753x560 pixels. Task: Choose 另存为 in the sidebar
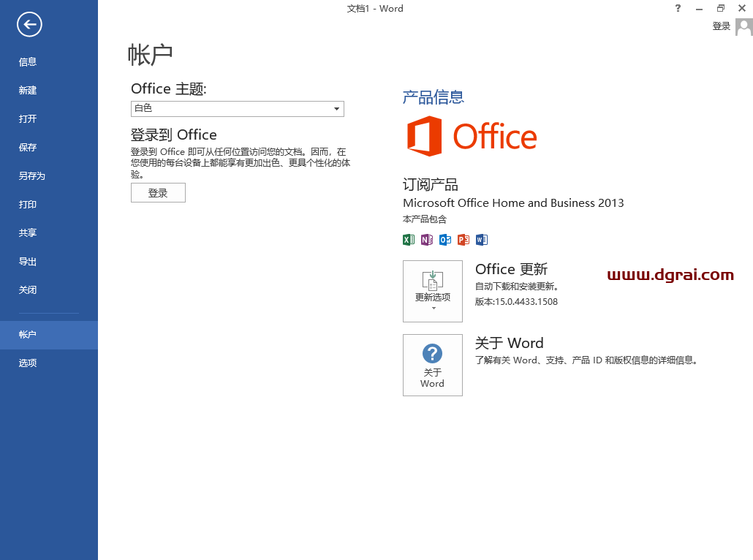pyautogui.click(x=49, y=175)
